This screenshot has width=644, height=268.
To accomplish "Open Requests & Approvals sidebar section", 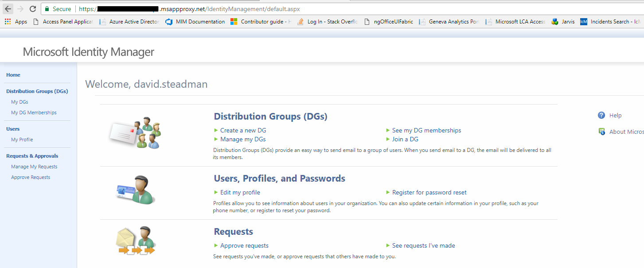I will point(32,156).
